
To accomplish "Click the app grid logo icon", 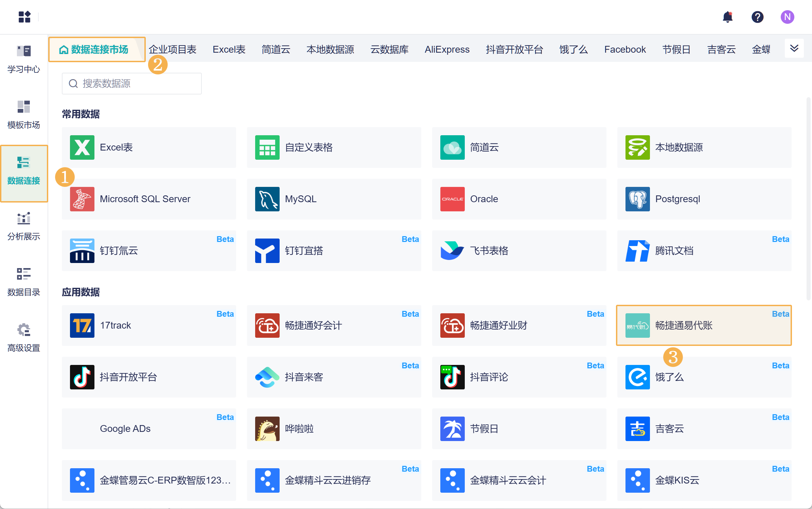I will click(24, 17).
